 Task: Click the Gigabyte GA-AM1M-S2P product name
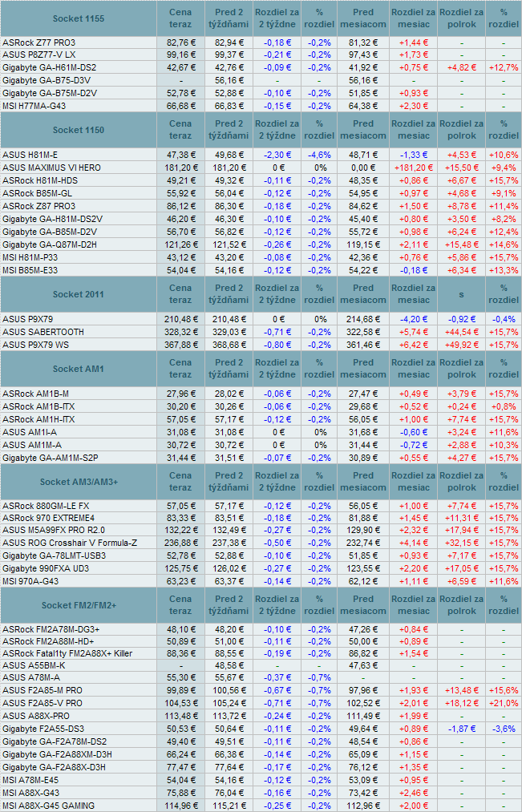pos(51,457)
